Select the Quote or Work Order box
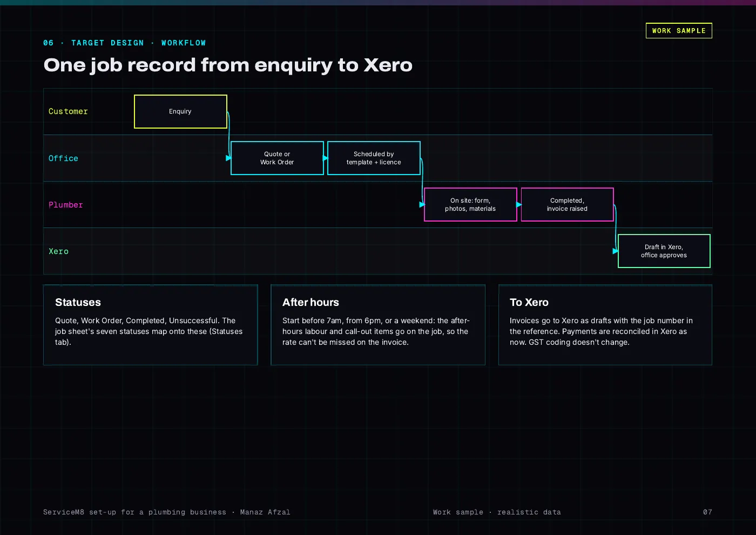 coord(277,158)
